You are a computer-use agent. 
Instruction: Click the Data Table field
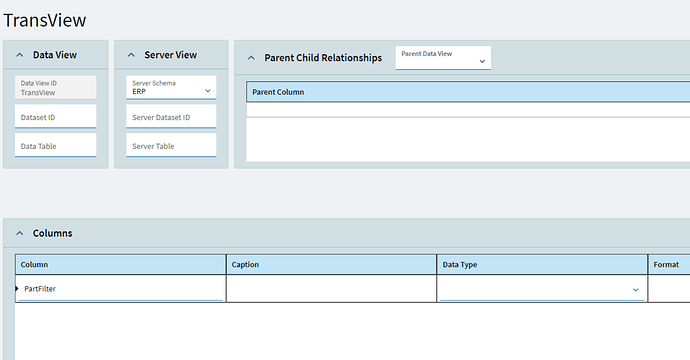point(55,145)
